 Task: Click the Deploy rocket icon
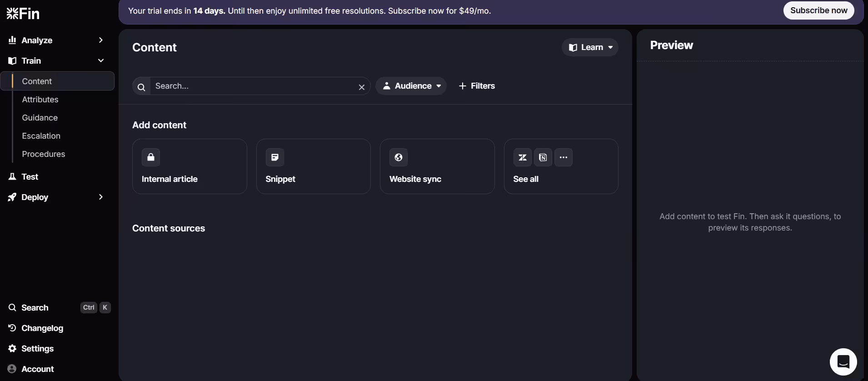[12, 197]
